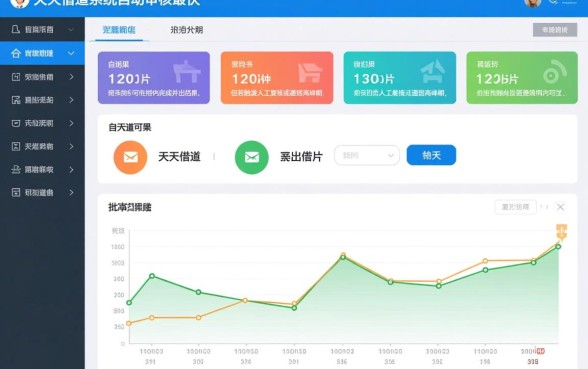Click the orange tooltip marker at the chart's peak
Viewport: 588px width, 369px height.
[x=561, y=232]
